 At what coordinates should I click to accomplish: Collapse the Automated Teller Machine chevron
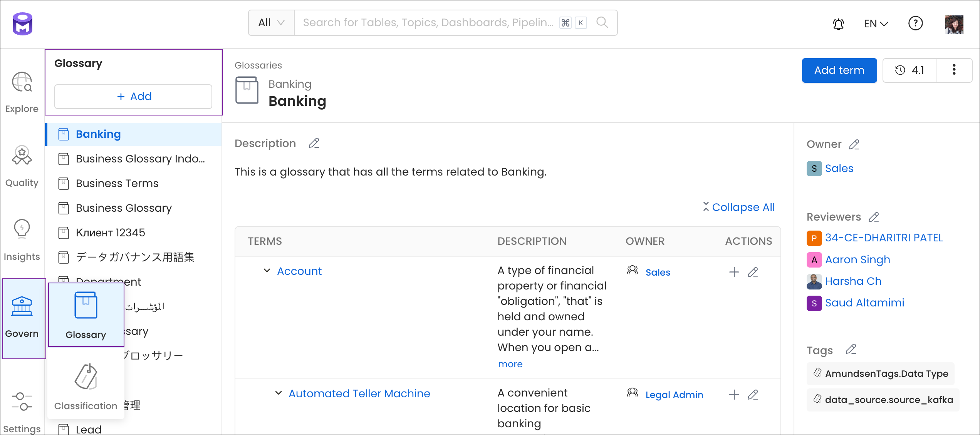tap(278, 393)
